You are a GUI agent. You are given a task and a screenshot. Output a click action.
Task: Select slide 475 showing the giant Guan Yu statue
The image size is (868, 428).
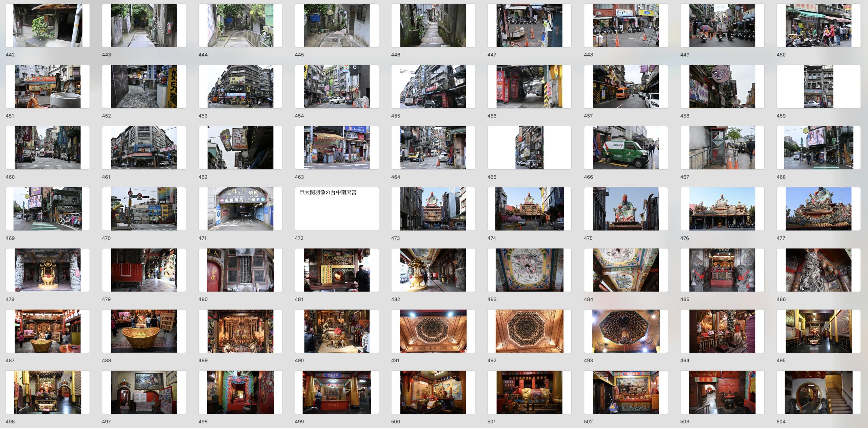point(626,209)
